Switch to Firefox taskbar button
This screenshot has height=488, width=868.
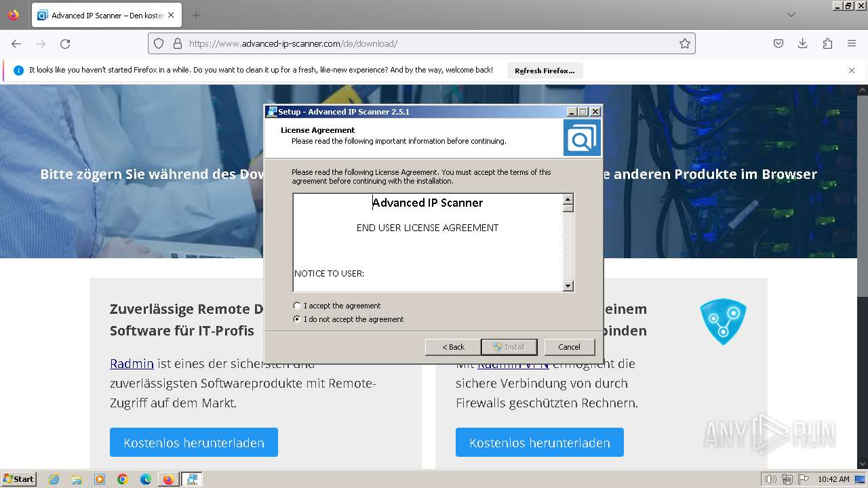[x=168, y=479]
